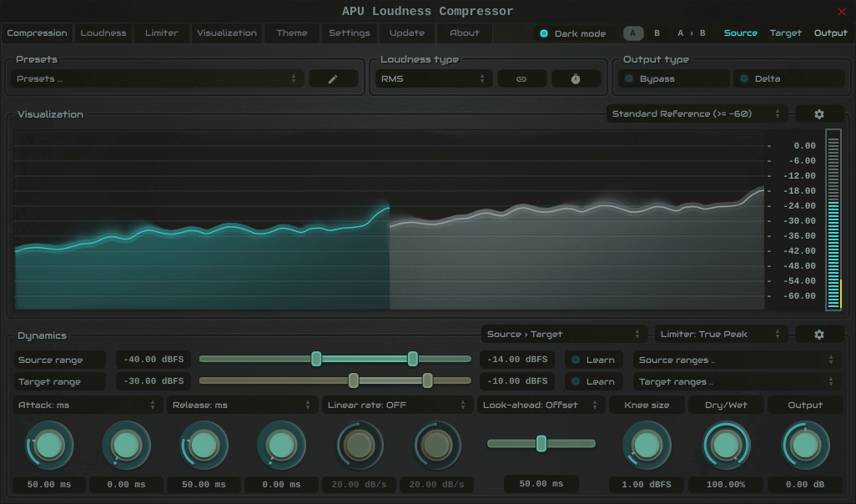Select state A
Viewport: 856px width, 504px height.
(633, 33)
